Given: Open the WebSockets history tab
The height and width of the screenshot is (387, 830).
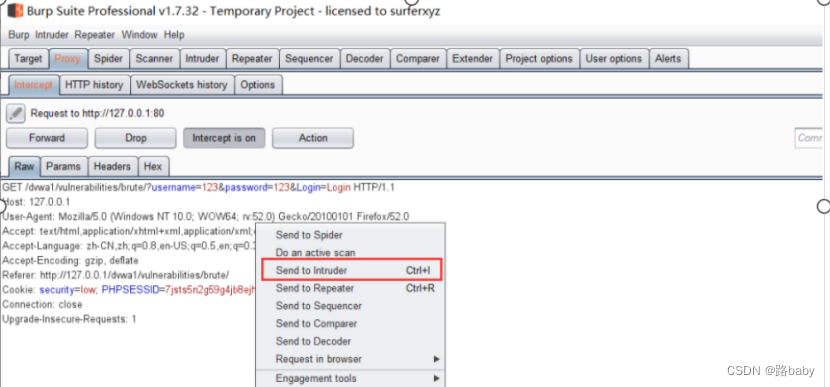Looking at the screenshot, I should [182, 85].
